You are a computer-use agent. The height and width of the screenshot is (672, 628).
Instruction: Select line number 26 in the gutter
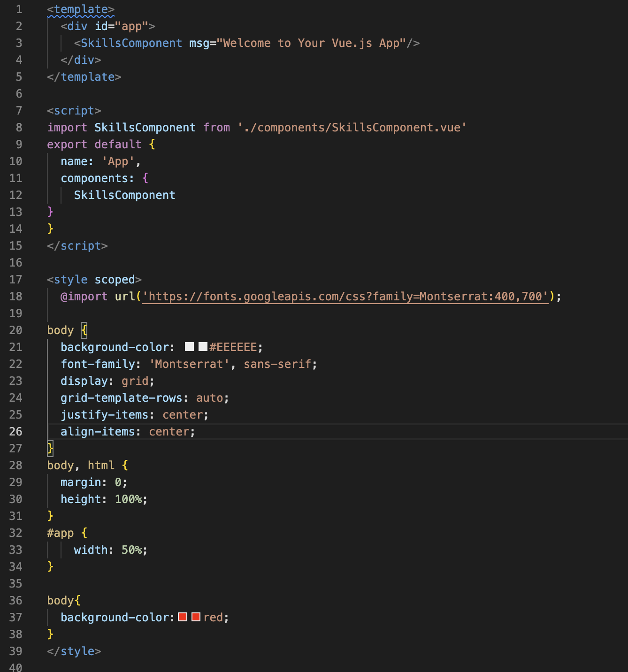(15, 432)
